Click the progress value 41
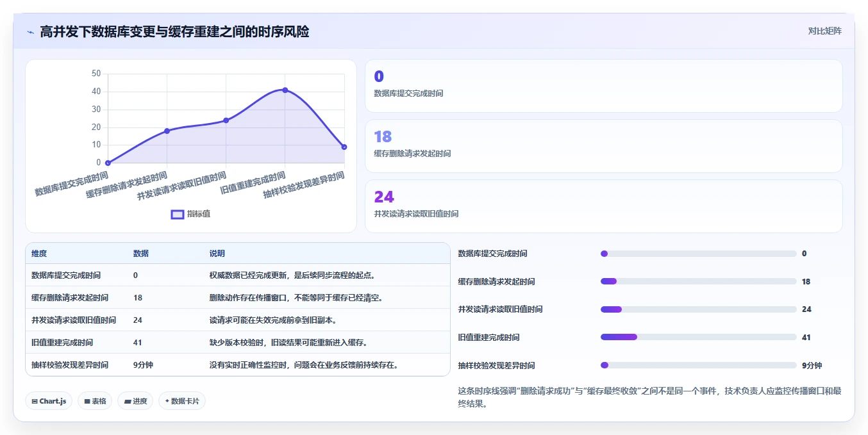This screenshot has height=435, width=868. tap(806, 337)
